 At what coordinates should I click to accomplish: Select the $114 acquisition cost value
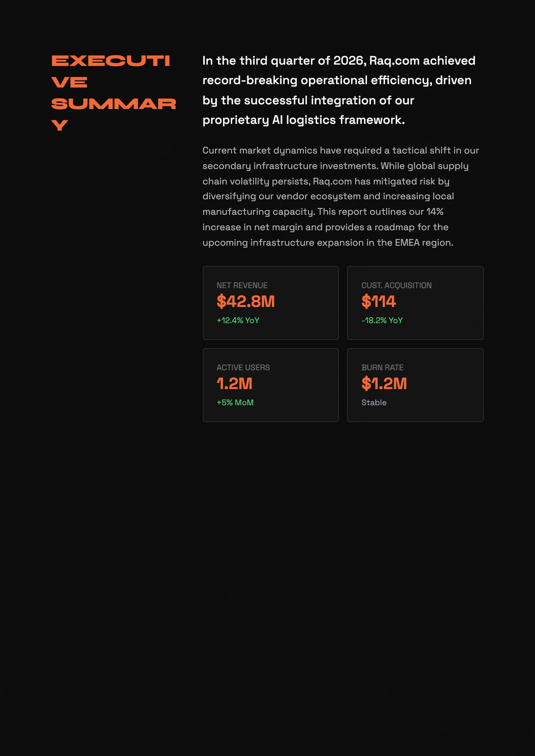[x=378, y=301]
